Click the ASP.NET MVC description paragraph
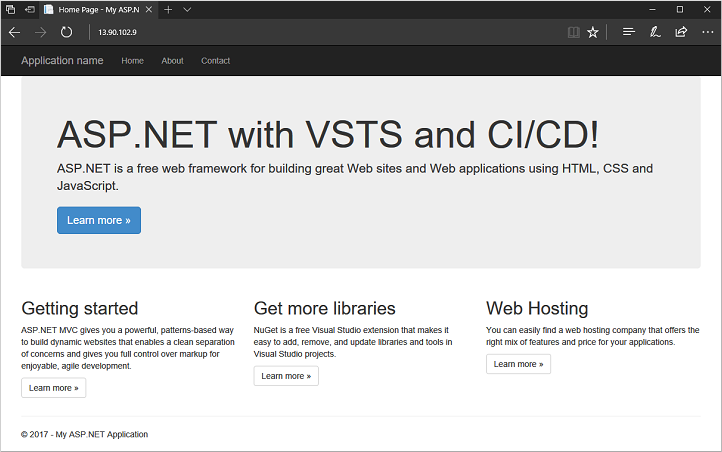This screenshot has width=722, height=452. pyautogui.click(x=128, y=348)
